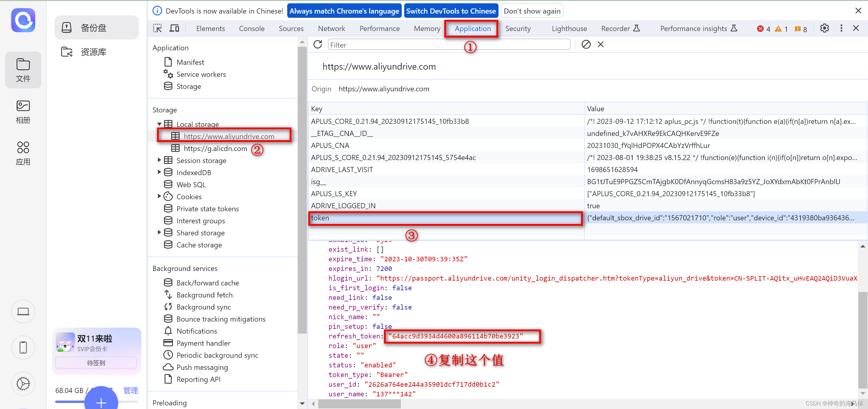Switch to the Network tab
The width and height of the screenshot is (868, 409).
(x=331, y=29)
